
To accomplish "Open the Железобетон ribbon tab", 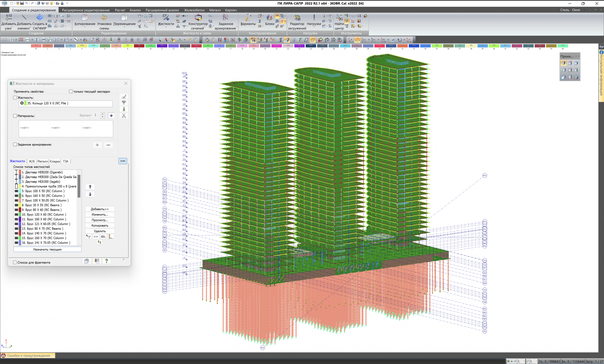I will point(194,10).
